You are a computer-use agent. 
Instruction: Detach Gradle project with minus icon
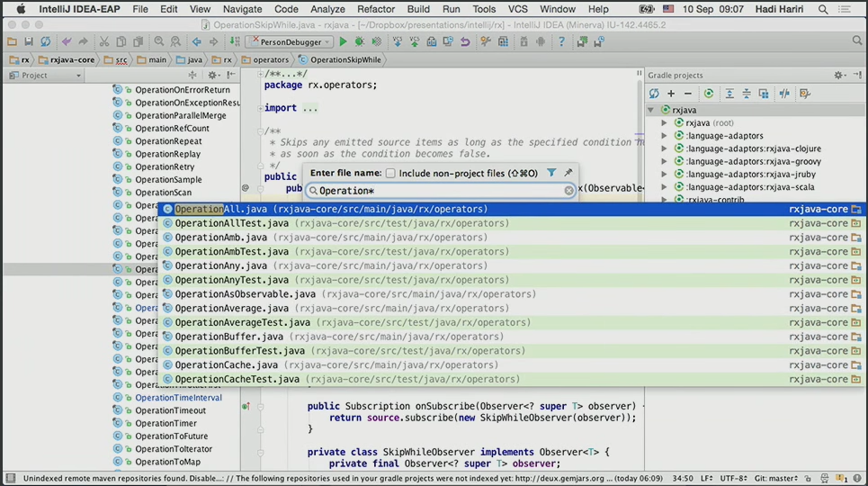click(x=687, y=94)
